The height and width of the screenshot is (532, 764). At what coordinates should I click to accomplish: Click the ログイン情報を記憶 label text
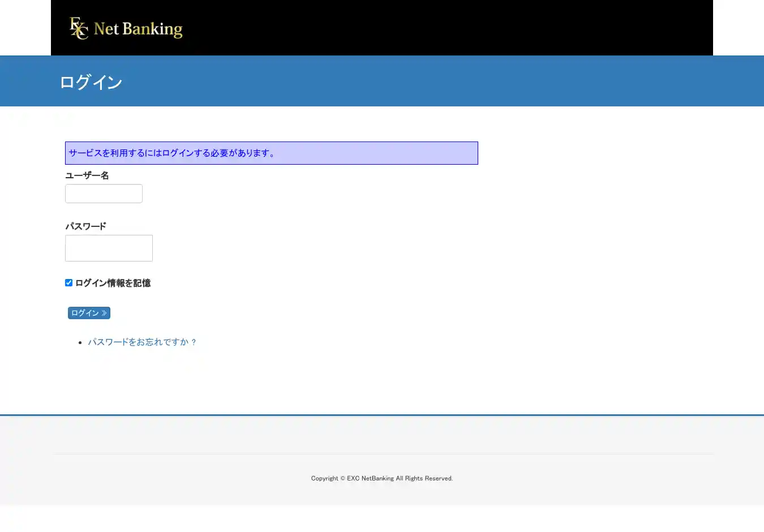pos(113,283)
